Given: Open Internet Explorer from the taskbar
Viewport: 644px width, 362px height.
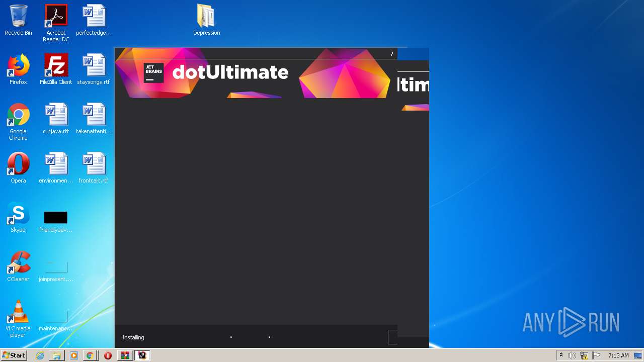Looking at the screenshot, I should [x=40, y=355].
